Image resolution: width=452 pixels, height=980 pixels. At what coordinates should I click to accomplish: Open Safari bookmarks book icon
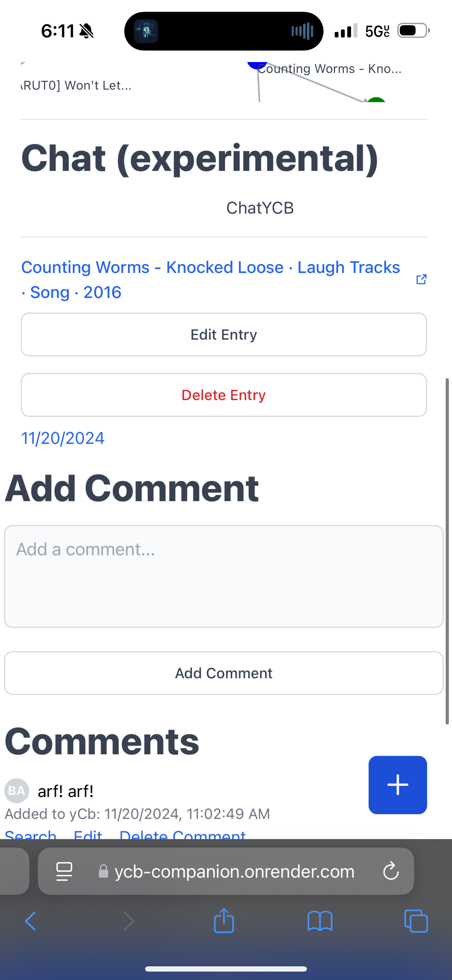(320, 921)
